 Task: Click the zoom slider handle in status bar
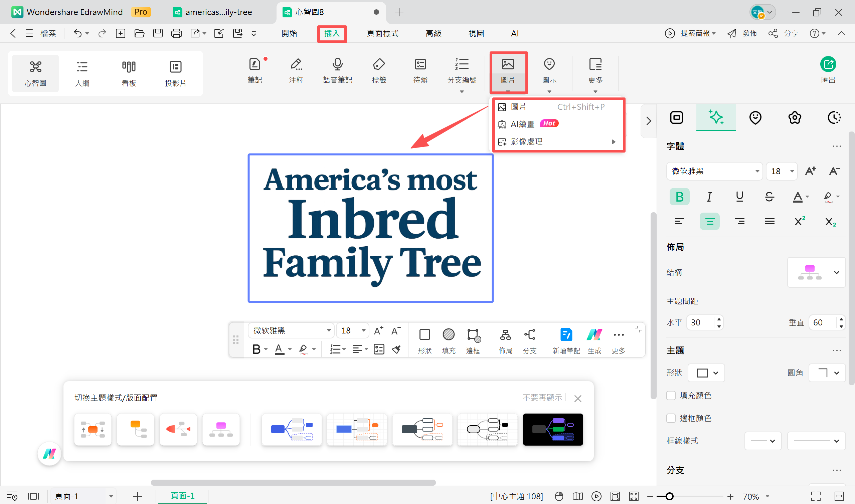669,497
